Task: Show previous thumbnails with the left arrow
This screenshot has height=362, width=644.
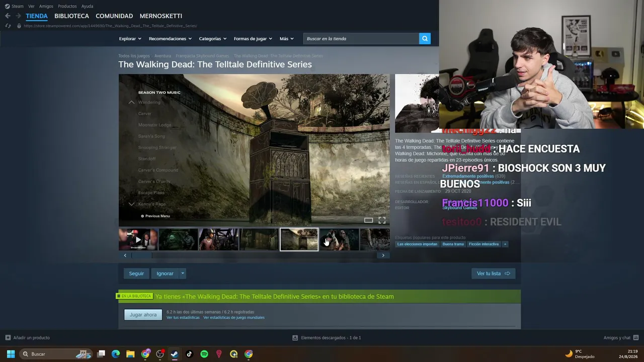Action: click(125, 255)
